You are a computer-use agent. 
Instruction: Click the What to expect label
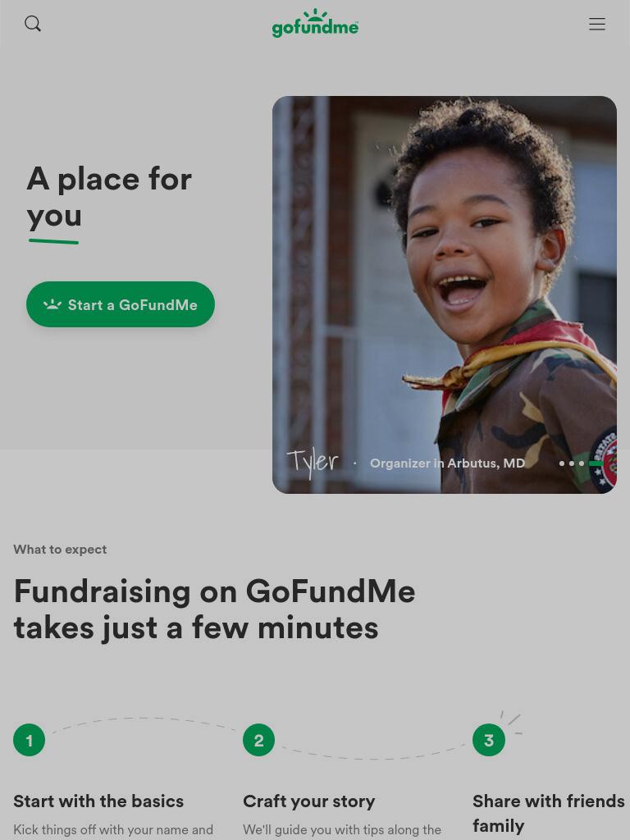[x=60, y=549]
